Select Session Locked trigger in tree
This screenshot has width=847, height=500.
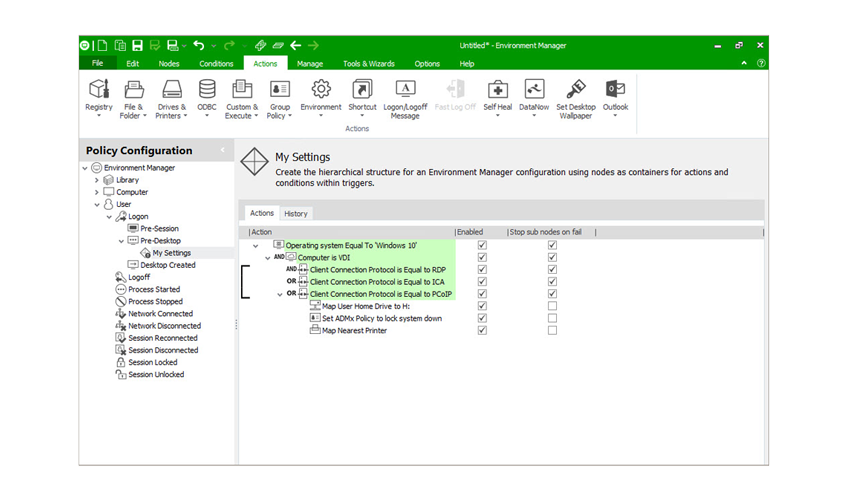[152, 363]
